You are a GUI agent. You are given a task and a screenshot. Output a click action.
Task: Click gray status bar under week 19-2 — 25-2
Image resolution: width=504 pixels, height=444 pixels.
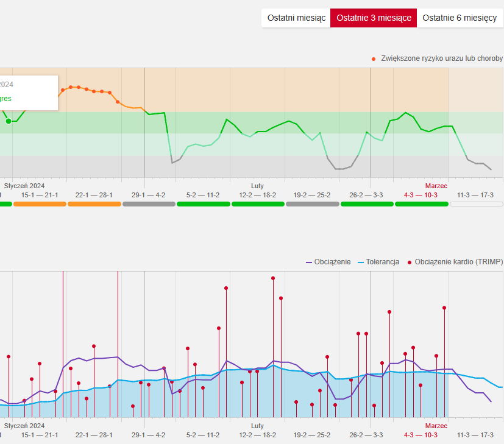(312, 204)
